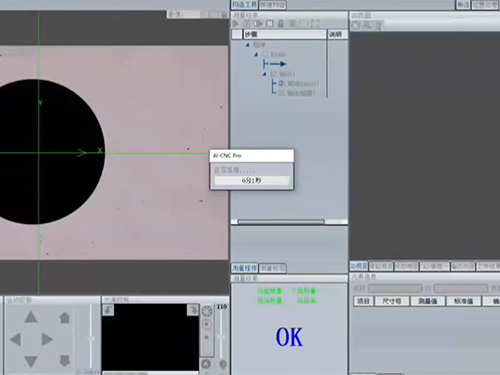Open the first top-left tab above program panel
Image resolution: width=500 pixels, height=375 pixels.
click(245, 5)
